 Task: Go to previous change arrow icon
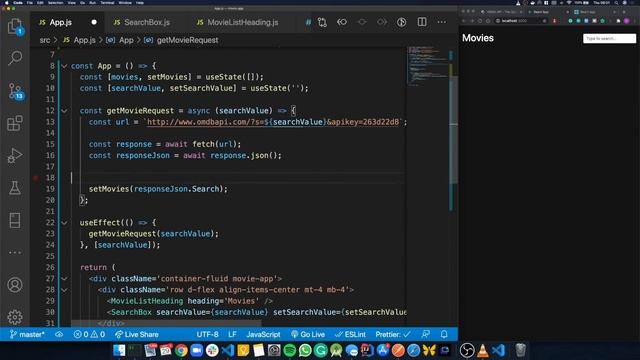[x=342, y=22]
